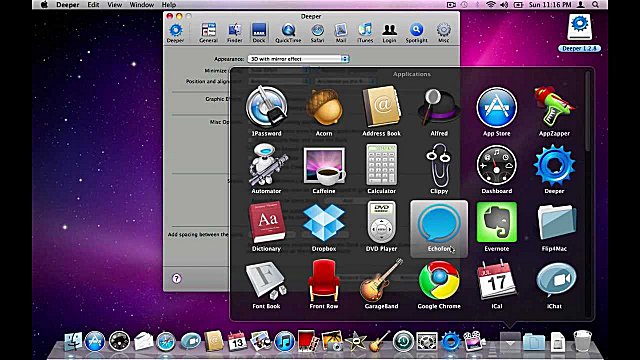Launch the Echofon app
The height and width of the screenshot is (360, 640).
click(x=439, y=229)
